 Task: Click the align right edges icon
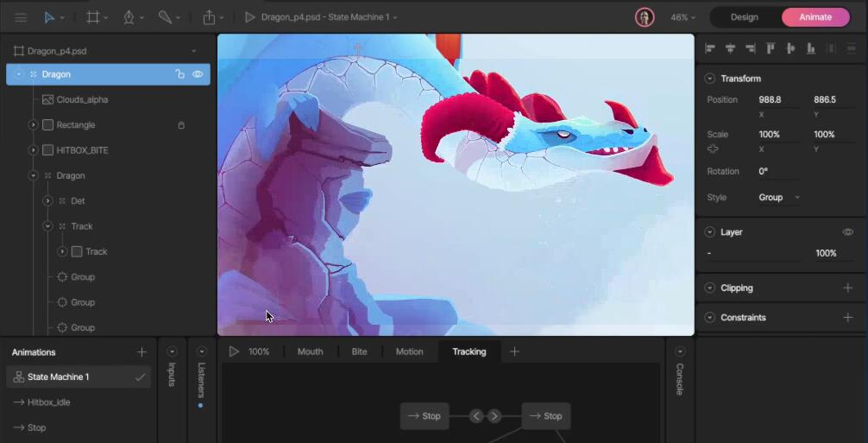point(751,48)
